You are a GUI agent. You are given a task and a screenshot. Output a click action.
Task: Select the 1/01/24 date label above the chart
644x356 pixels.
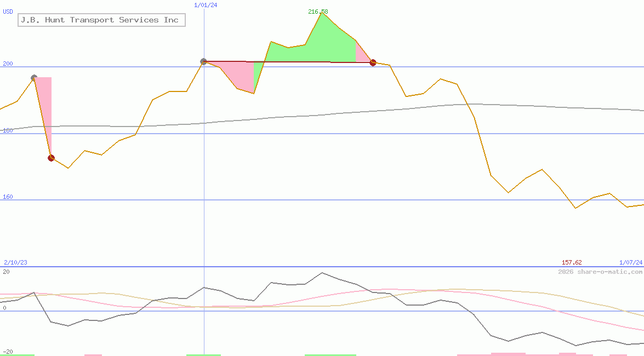tap(206, 5)
